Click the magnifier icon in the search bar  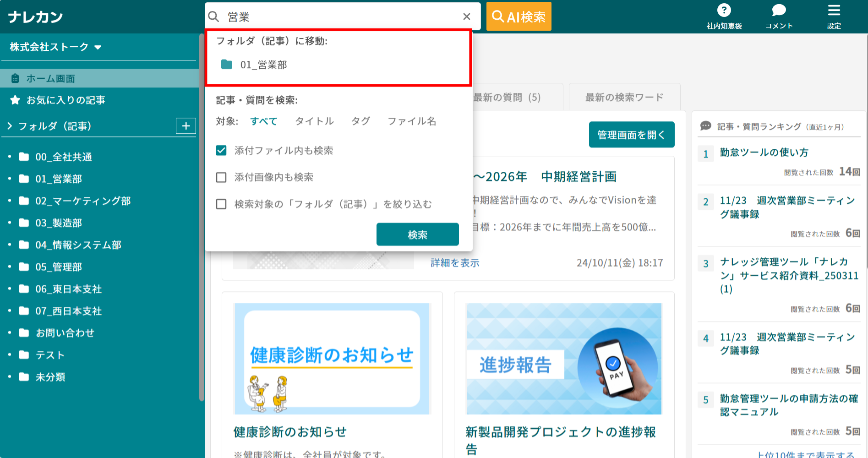point(213,16)
